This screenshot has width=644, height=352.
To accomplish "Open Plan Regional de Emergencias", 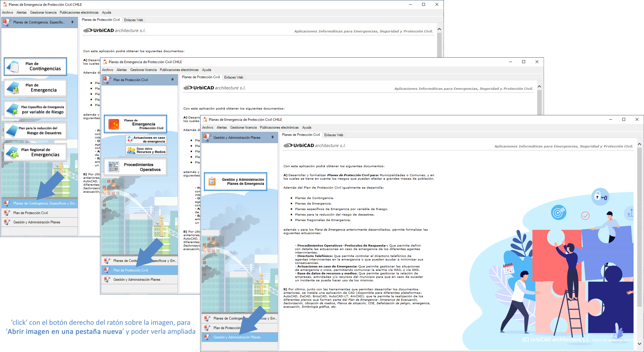I will [35, 152].
